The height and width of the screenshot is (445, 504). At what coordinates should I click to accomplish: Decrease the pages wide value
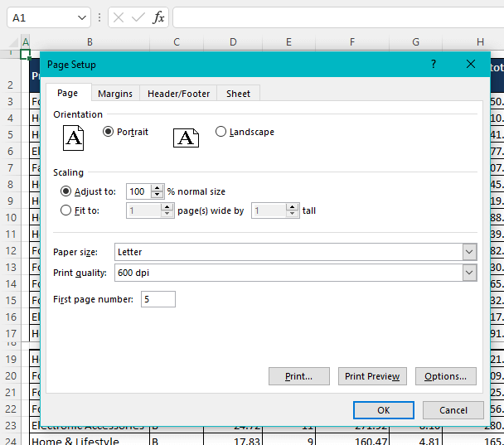click(167, 214)
